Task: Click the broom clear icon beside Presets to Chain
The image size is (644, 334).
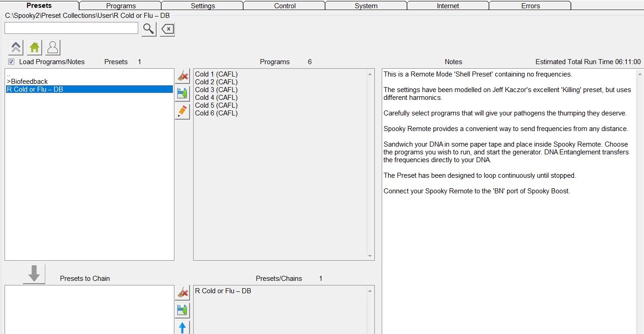Action: pos(182,293)
